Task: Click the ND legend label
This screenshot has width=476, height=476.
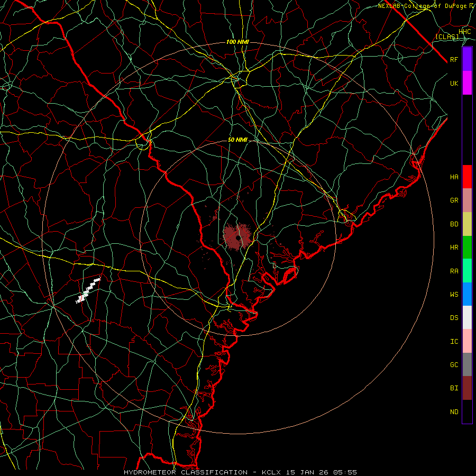Action: pos(454,412)
